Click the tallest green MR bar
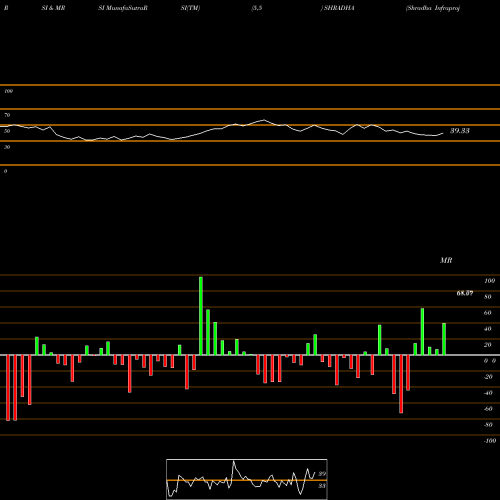Viewport: 500px width, 500px height. [201, 316]
